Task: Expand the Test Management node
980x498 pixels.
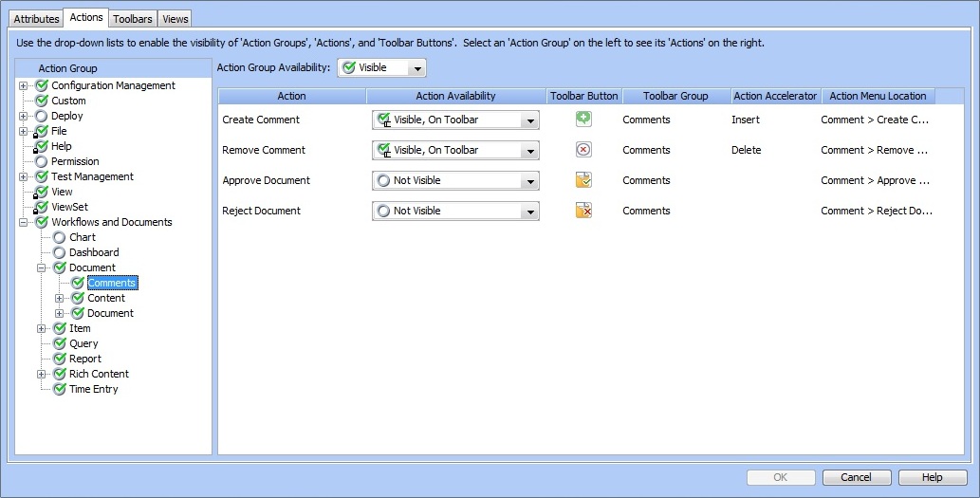Action: click(x=23, y=176)
